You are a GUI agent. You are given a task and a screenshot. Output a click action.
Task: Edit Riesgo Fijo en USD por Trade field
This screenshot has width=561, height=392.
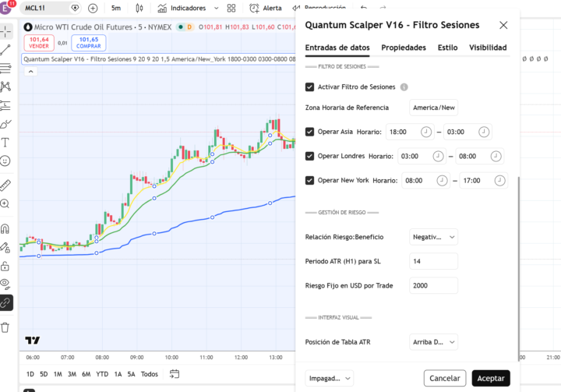[x=433, y=286]
